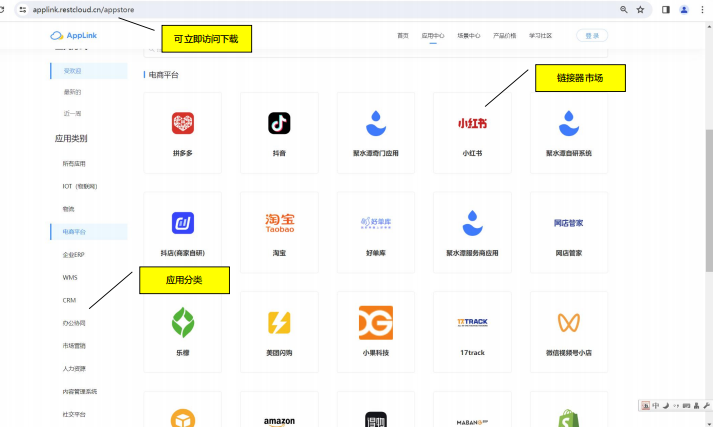Open the 好单库 logo

(x=376, y=223)
